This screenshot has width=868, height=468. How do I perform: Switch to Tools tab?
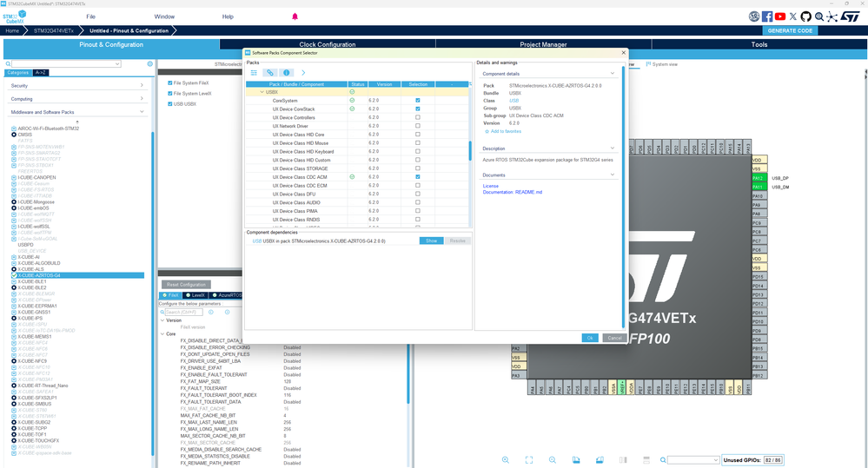click(x=759, y=44)
